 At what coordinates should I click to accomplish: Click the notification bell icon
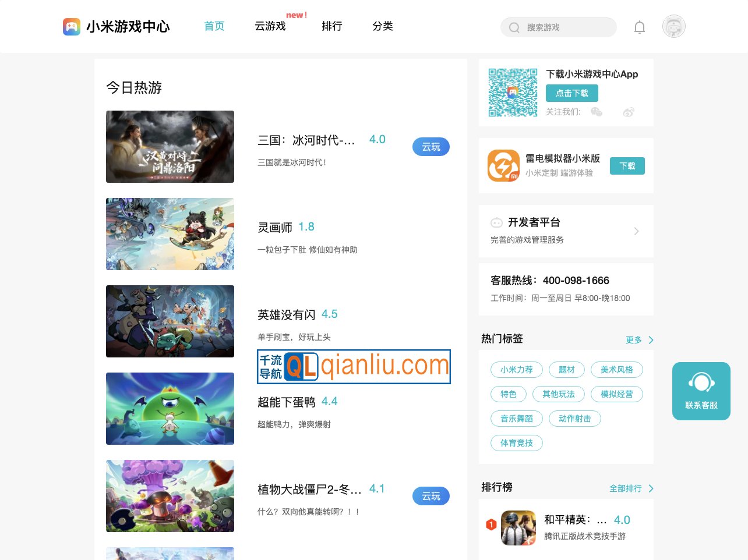[639, 27]
